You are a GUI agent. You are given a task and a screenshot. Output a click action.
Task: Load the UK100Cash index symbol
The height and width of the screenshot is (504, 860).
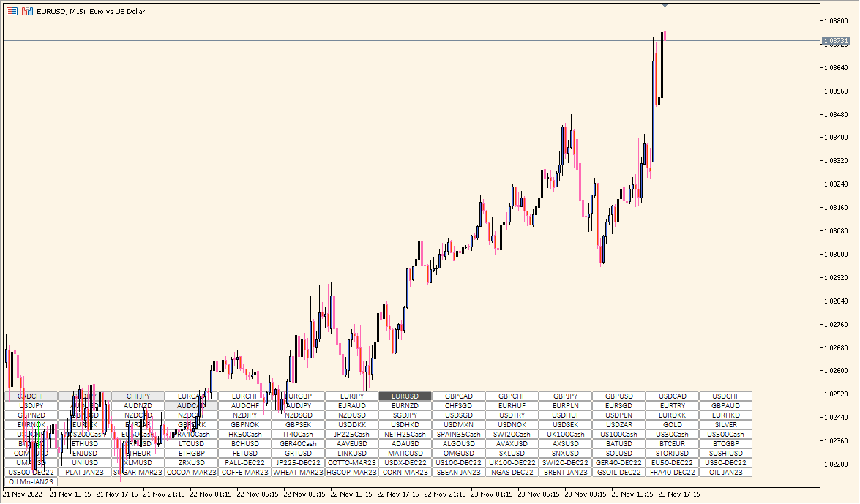point(566,435)
